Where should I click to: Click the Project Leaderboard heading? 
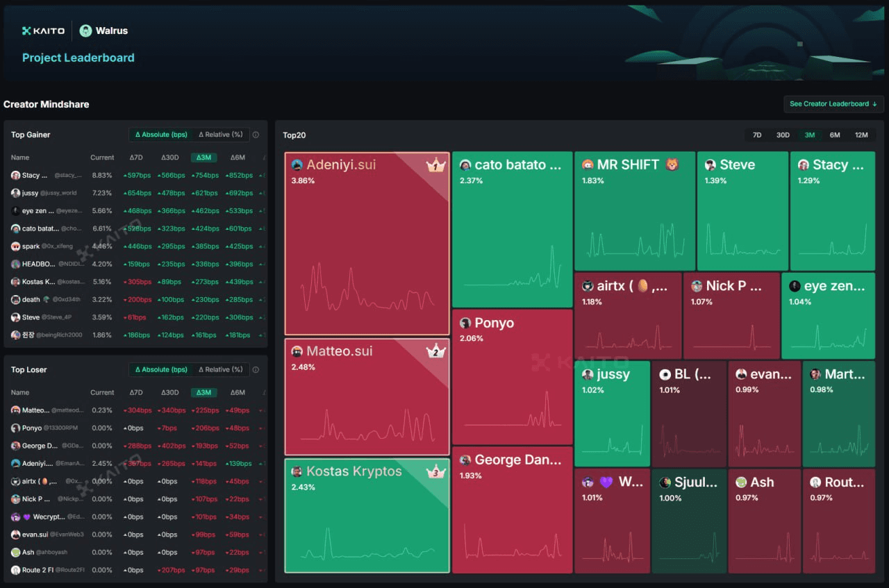click(x=78, y=58)
